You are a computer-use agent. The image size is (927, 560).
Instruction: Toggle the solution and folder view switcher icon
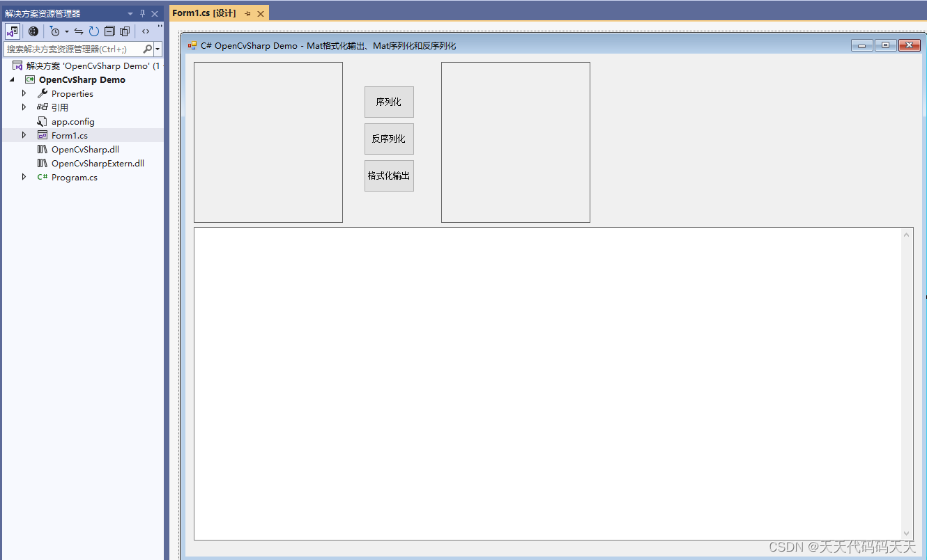click(x=13, y=31)
